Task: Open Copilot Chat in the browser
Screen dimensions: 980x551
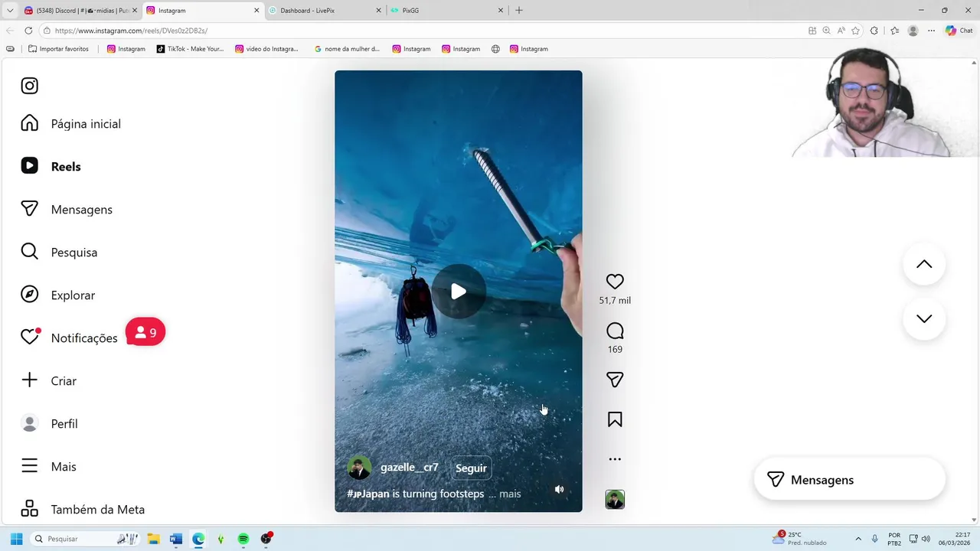Action: click(959, 31)
